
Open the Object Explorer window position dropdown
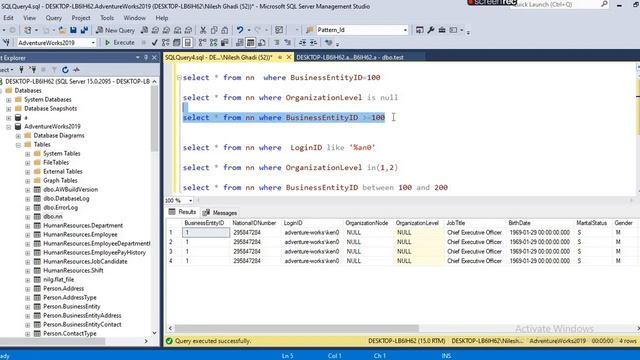(138, 58)
